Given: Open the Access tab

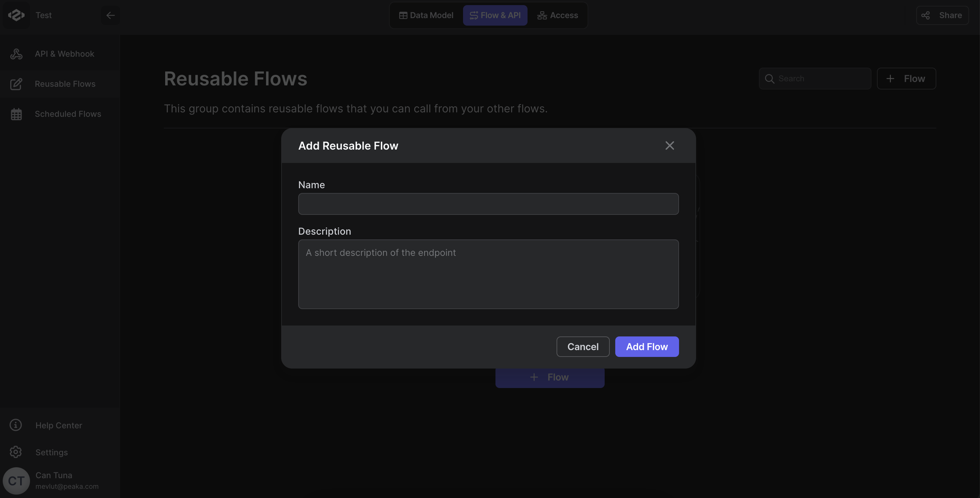Looking at the screenshot, I should coord(557,15).
